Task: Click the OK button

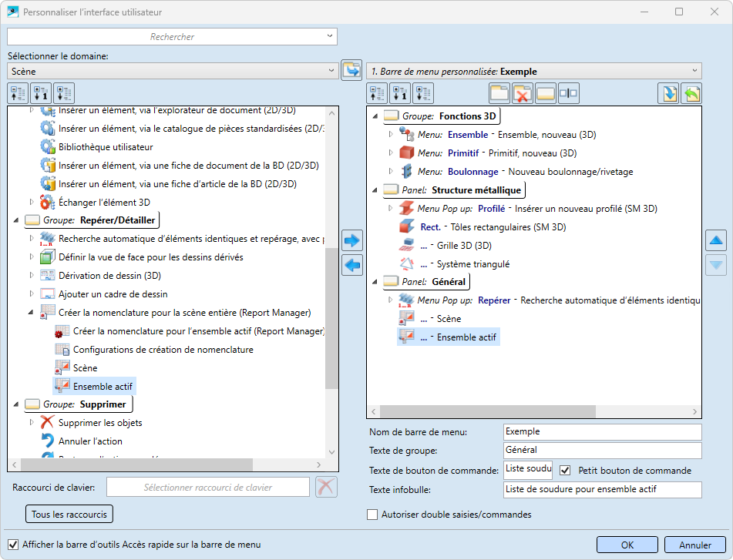Action: pyautogui.click(x=627, y=545)
